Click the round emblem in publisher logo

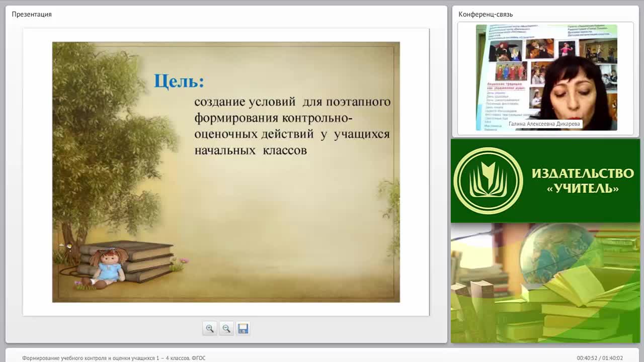[x=488, y=181]
